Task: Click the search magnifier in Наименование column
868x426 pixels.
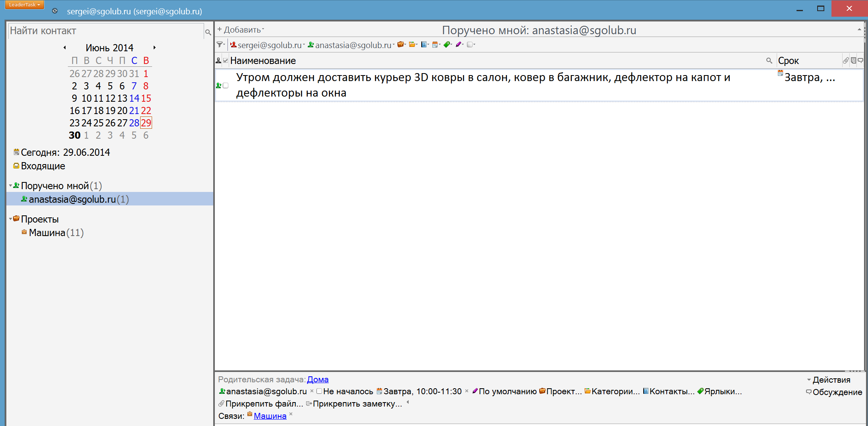Action: 769,61
